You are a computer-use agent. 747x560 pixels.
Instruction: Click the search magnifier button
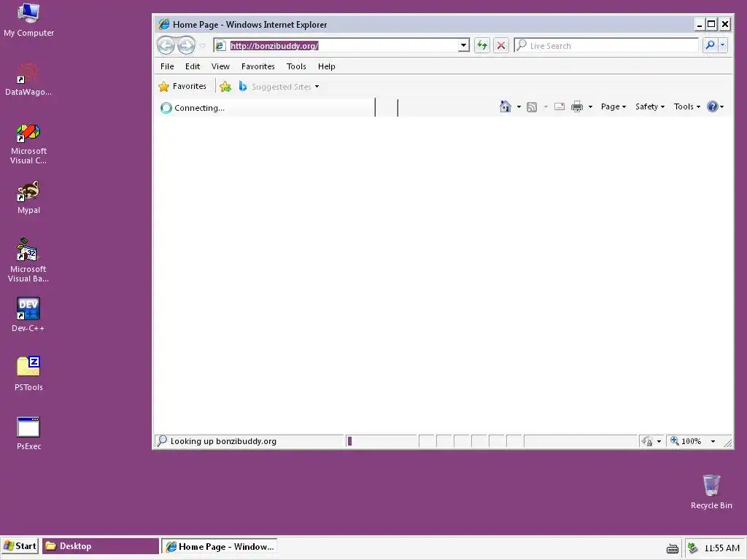click(x=710, y=46)
